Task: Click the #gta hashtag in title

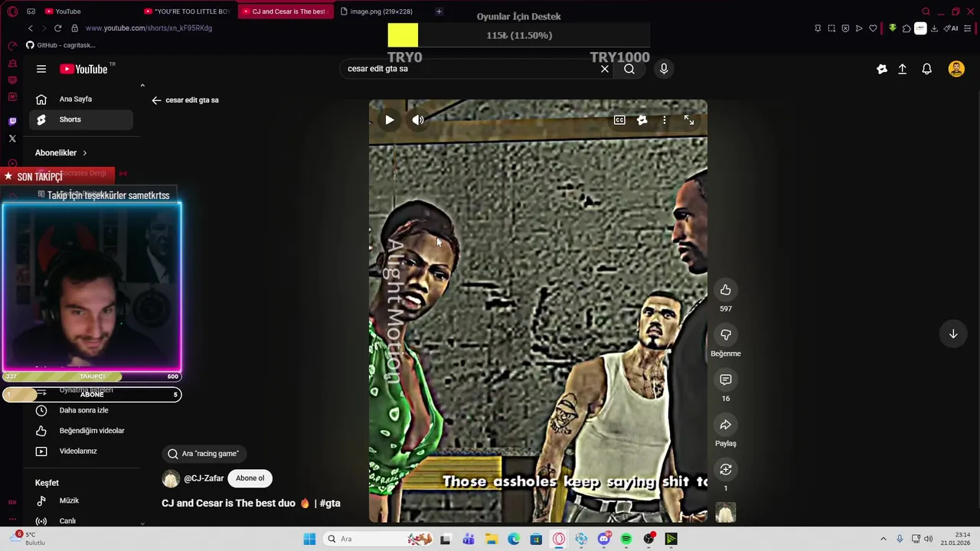Action: point(330,504)
